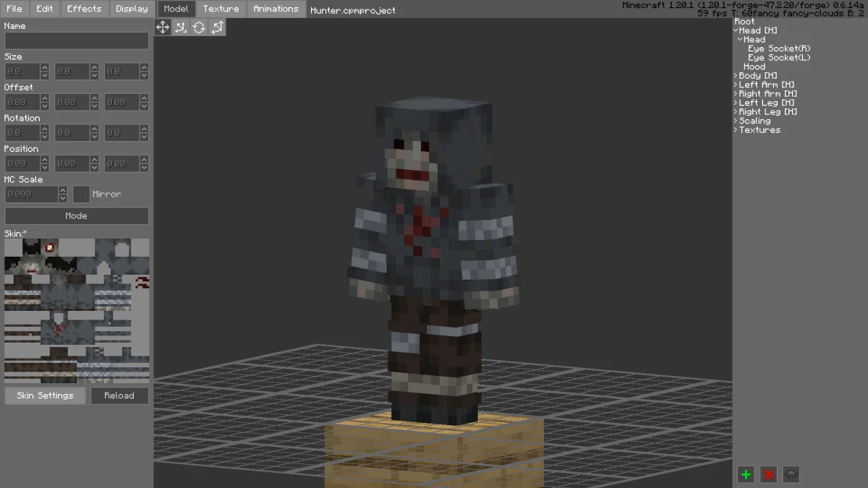Click the red X delete-part icon

(769, 474)
